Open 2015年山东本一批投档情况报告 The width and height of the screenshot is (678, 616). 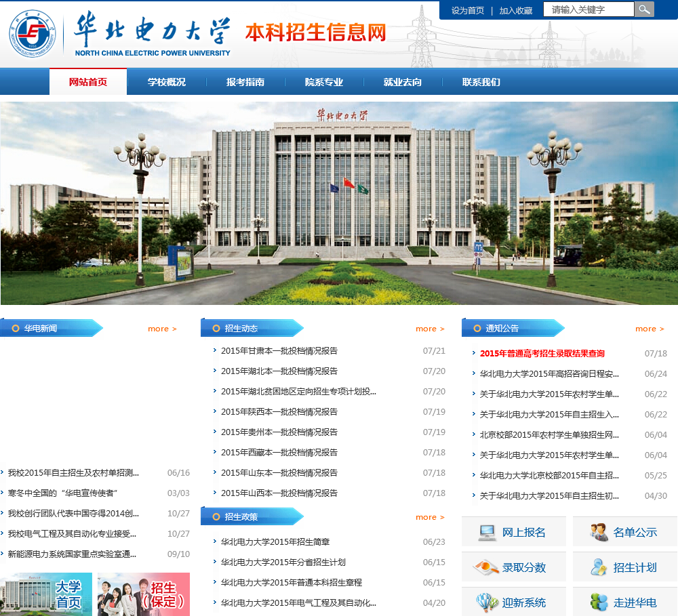tap(279, 472)
